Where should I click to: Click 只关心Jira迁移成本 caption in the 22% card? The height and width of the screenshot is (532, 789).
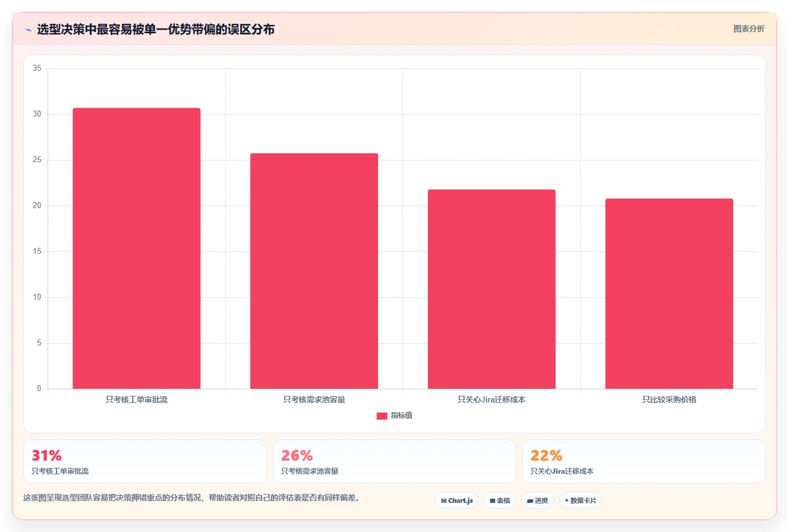[562, 471]
